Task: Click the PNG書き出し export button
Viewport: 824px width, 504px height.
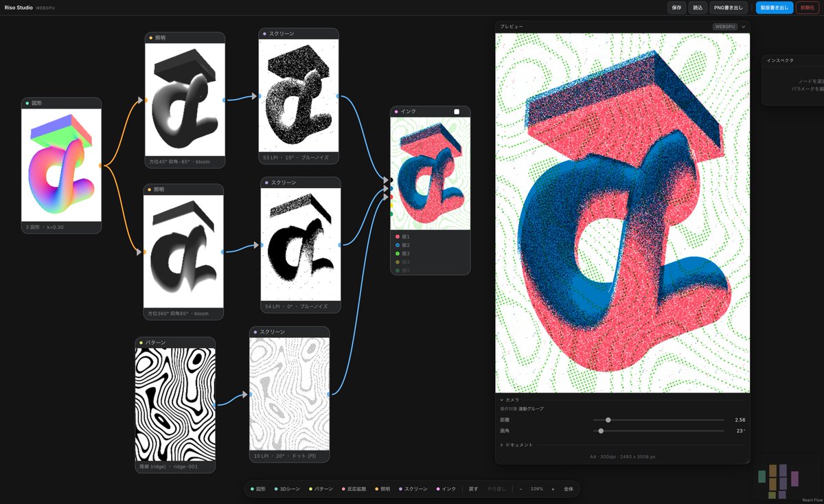Action: tap(729, 8)
